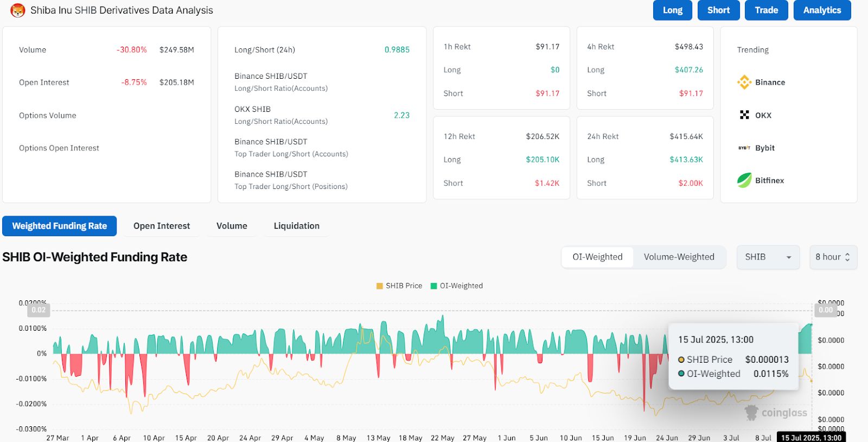Click the Long button
Image resolution: width=868 pixels, height=442 pixels.
pos(673,10)
